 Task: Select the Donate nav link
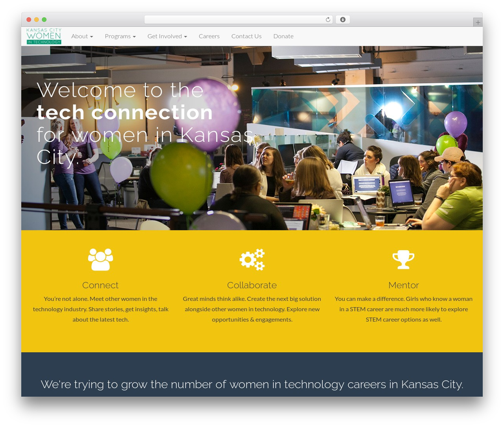click(283, 36)
